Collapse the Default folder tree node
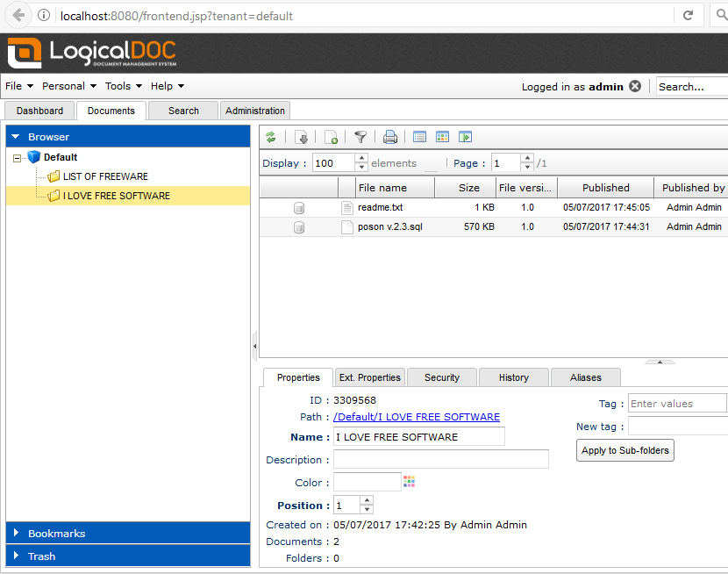The width and height of the screenshot is (728, 574). (x=19, y=156)
